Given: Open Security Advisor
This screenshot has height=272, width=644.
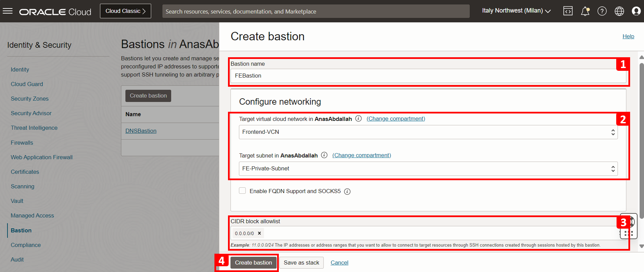Looking at the screenshot, I should 31,113.
